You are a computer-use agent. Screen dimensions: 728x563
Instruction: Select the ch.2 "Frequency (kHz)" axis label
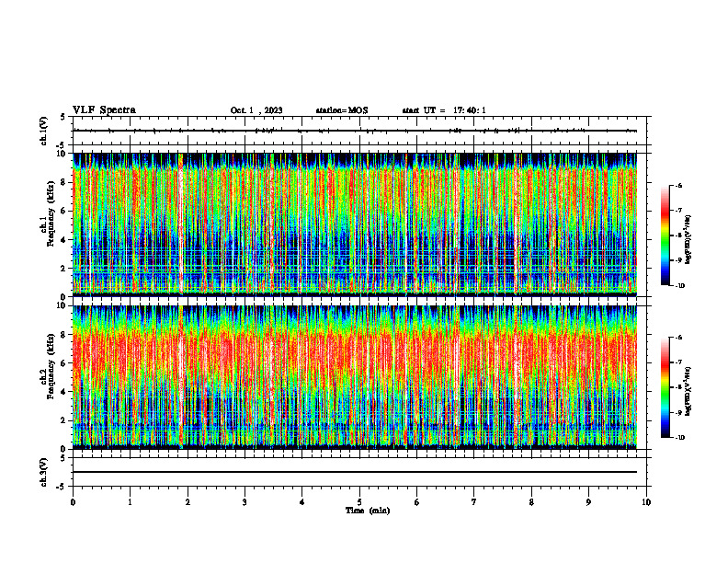tap(51, 366)
